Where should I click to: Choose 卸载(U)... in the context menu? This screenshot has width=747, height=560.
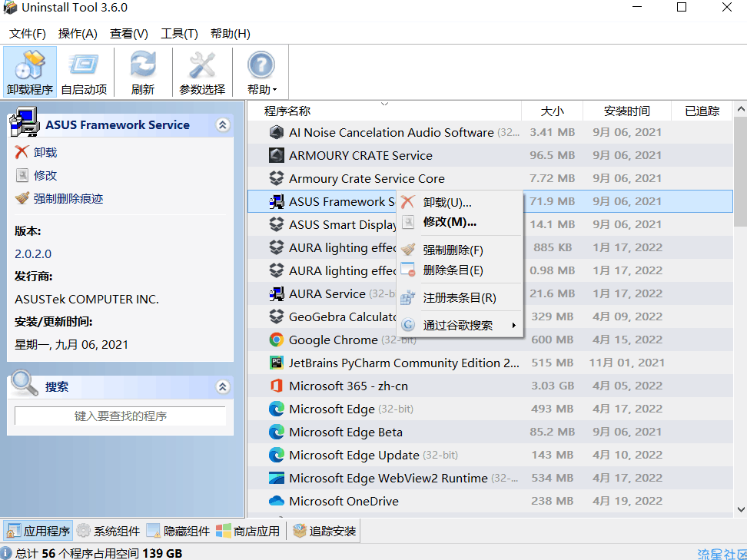tap(460, 202)
